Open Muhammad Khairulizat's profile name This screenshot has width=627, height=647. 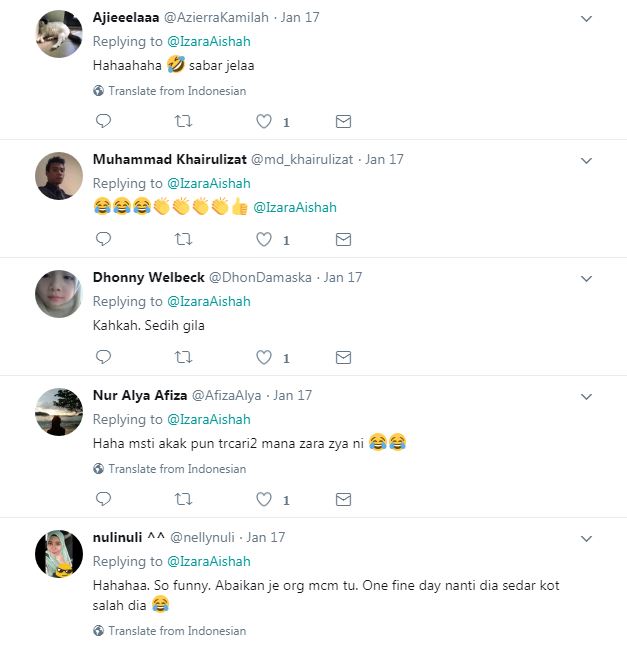169,159
